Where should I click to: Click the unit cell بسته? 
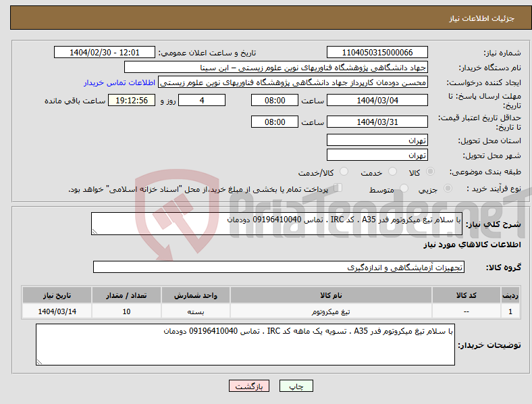coord(196,311)
